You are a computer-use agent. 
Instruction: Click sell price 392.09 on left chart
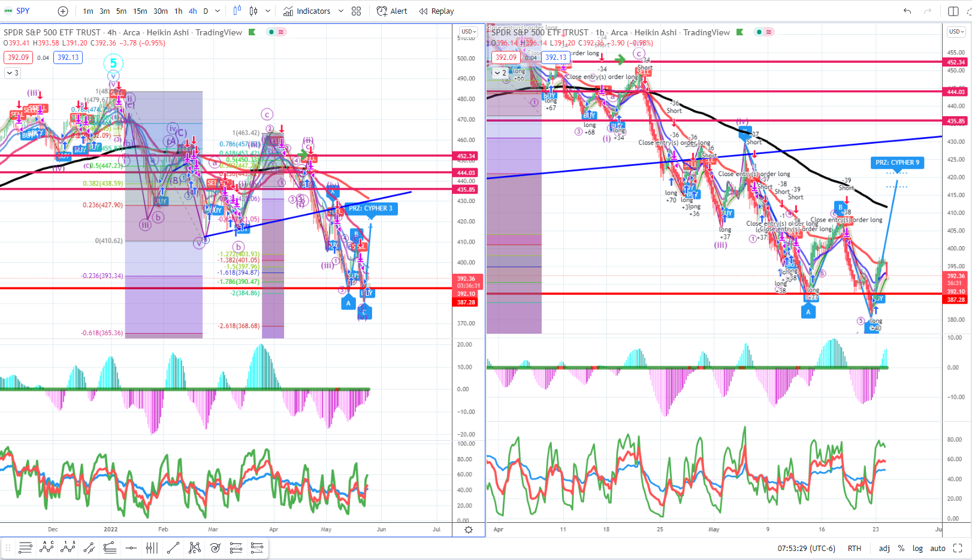tap(18, 57)
